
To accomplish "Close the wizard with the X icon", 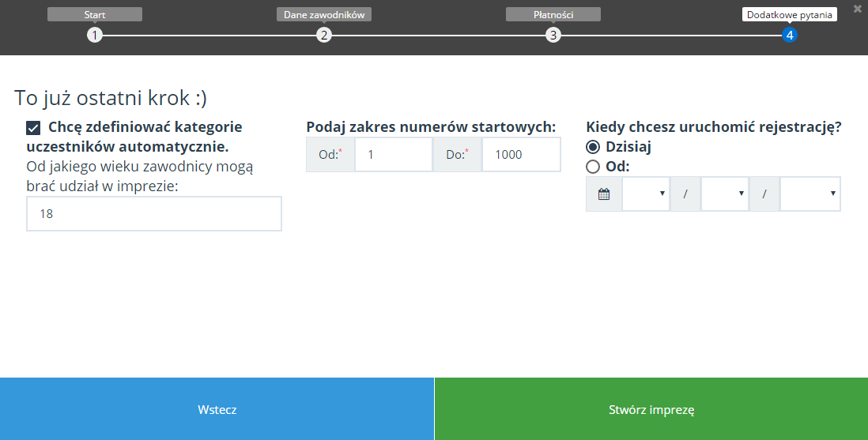I will [x=858, y=9].
